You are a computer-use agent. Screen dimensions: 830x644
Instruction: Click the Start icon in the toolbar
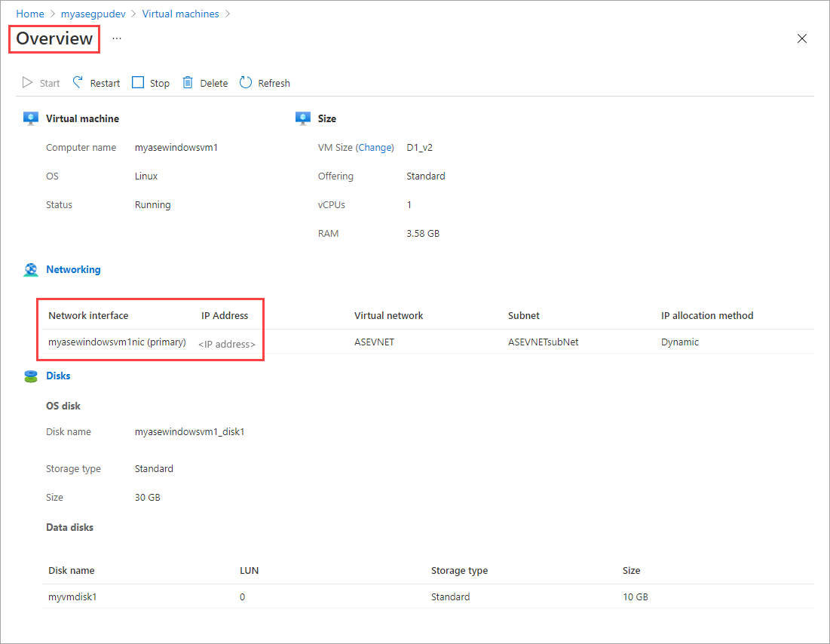coord(28,82)
